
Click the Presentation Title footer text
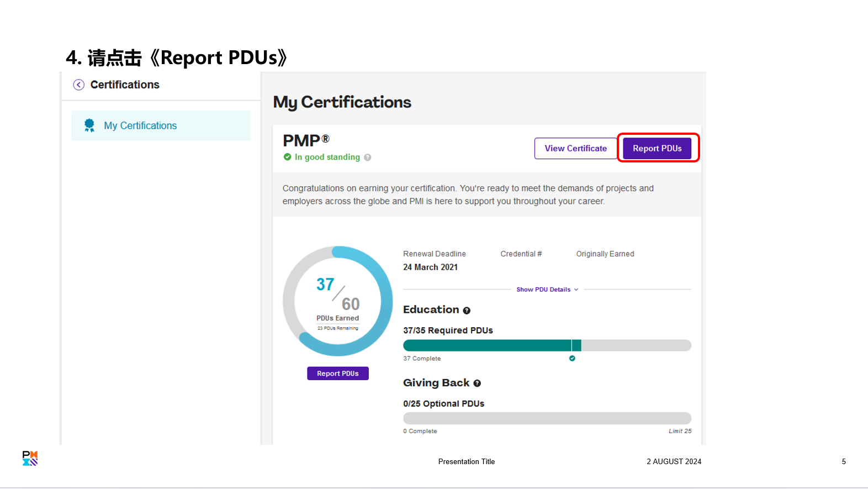tap(467, 461)
